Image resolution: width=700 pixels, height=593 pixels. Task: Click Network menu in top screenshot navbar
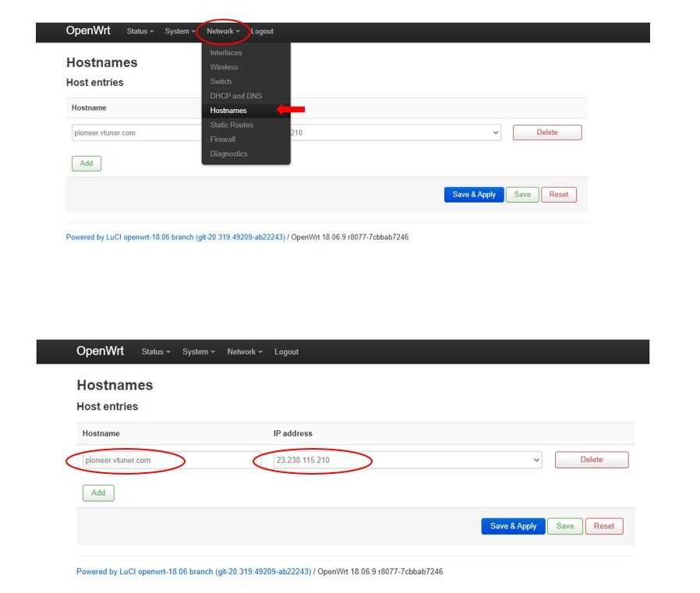coord(223,31)
